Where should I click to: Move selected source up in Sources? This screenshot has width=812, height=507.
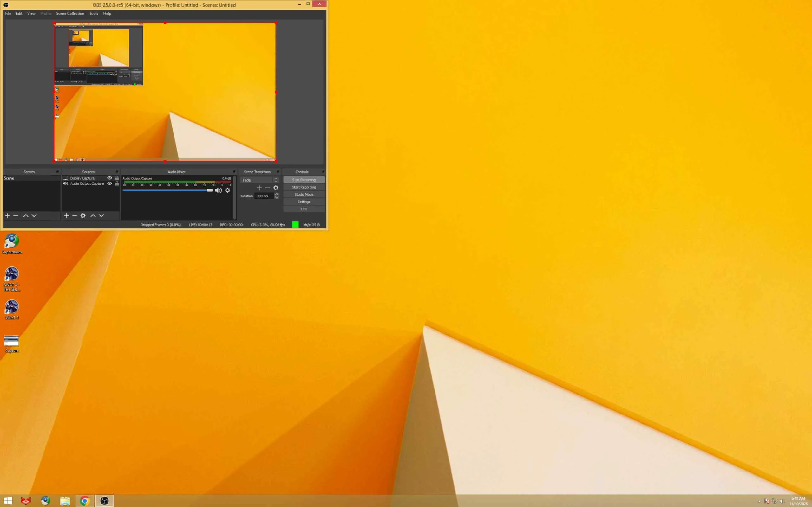point(93,215)
